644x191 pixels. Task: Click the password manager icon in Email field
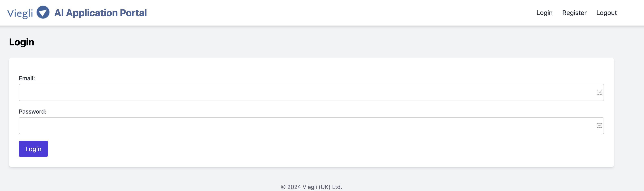point(599,92)
